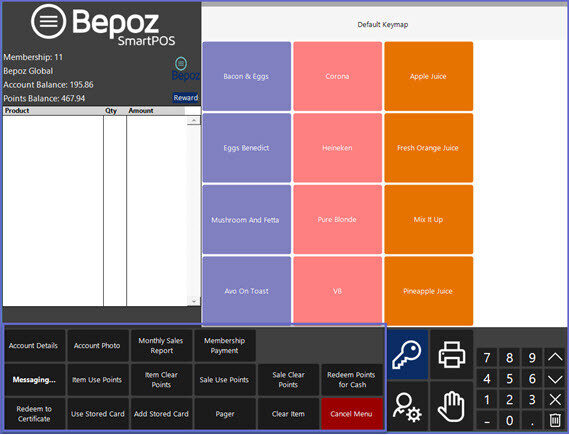Tap number 7 on the keypad

487,358
